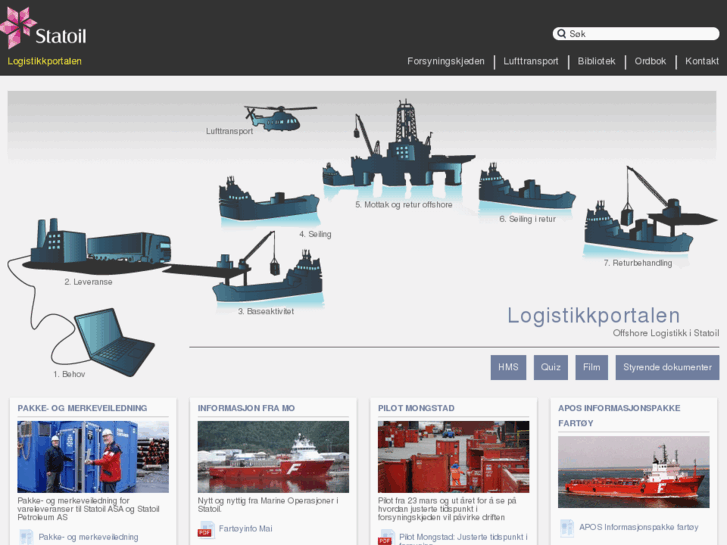Open Styrende dokumenter button
The image size is (727, 545).
pyautogui.click(x=667, y=367)
